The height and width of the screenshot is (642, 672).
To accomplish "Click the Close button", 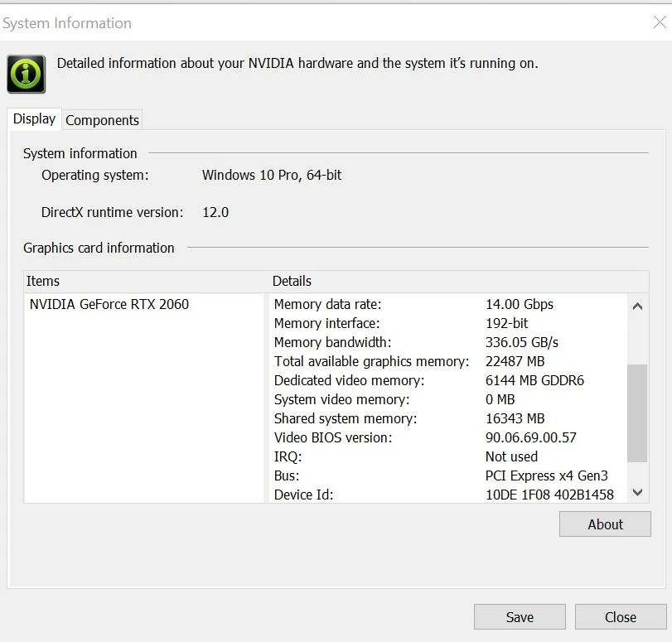I will (x=620, y=617).
